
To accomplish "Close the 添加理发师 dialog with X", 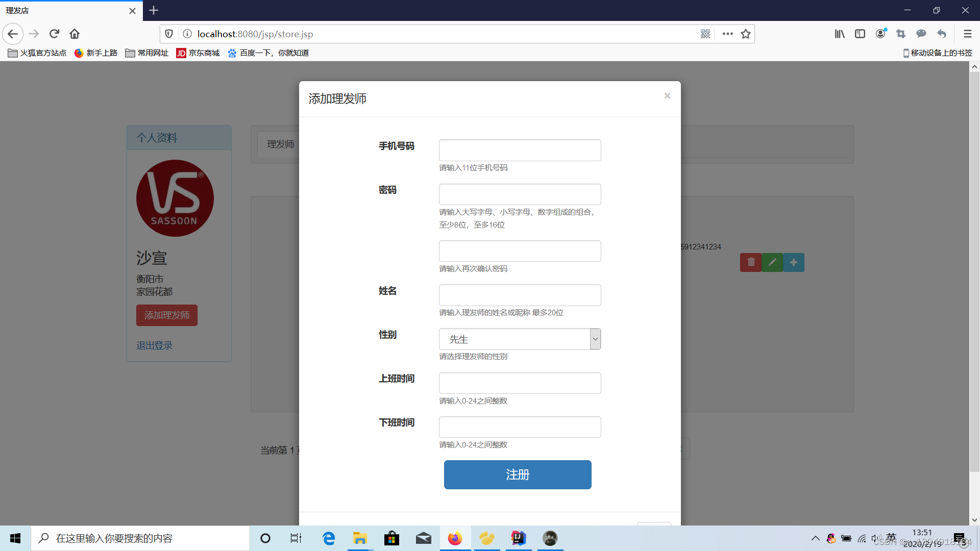I will tap(667, 95).
